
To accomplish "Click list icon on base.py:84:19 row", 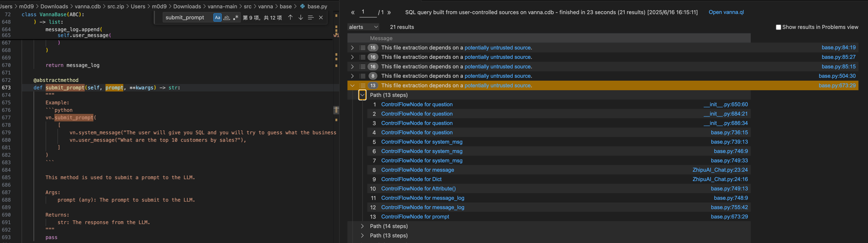I will point(362,48).
